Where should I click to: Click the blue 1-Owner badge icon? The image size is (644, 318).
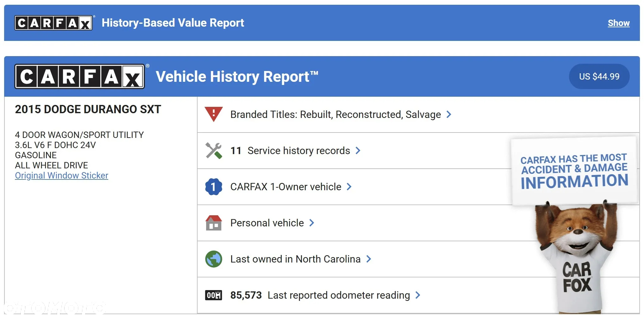214,187
